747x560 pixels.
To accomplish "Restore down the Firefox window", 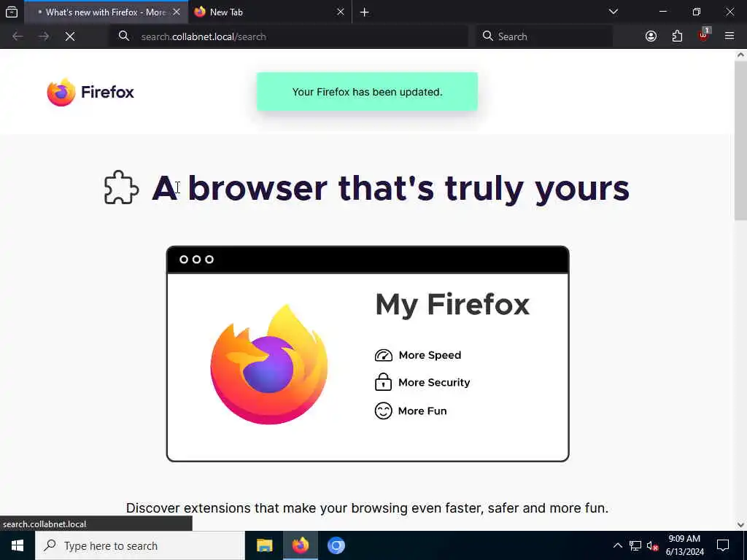I will [x=697, y=12].
